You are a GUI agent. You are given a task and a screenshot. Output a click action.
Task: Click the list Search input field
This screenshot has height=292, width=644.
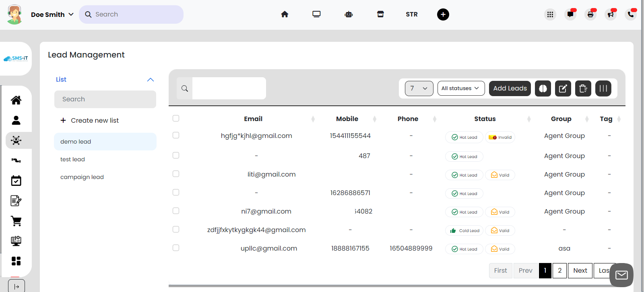[105, 99]
